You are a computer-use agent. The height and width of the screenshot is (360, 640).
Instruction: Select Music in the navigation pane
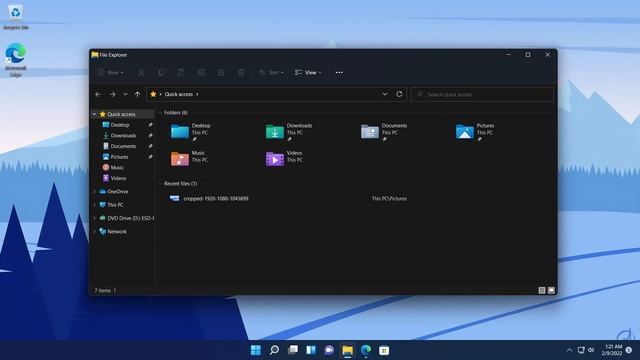pyautogui.click(x=117, y=167)
